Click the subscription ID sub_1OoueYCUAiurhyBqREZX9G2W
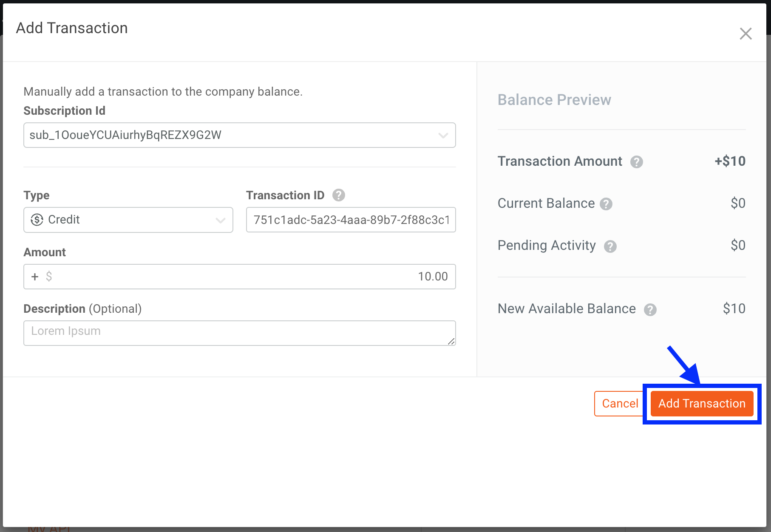Image resolution: width=771 pixels, height=532 pixels. tap(126, 135)
